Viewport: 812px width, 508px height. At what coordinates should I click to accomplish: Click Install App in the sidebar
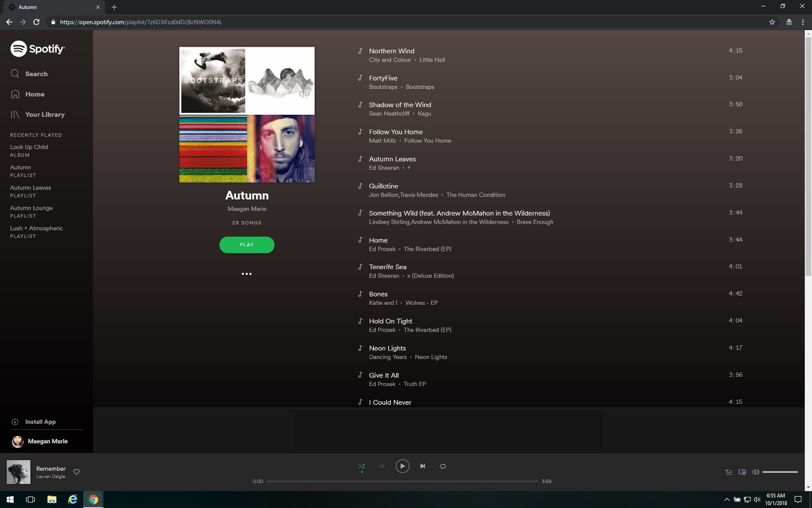33,422
